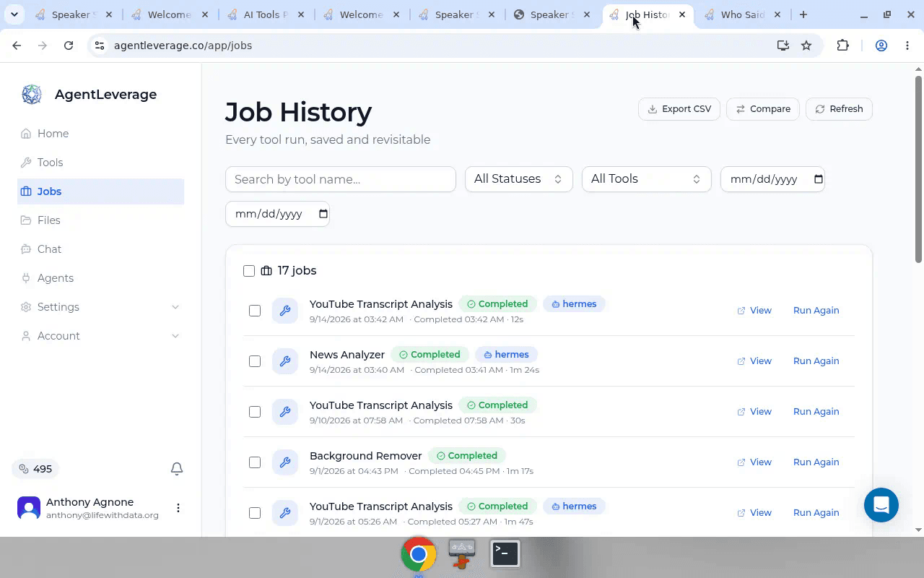Open Files section in sidebar
This screenshot has height=578, width=924.
[x=101, y=220]
